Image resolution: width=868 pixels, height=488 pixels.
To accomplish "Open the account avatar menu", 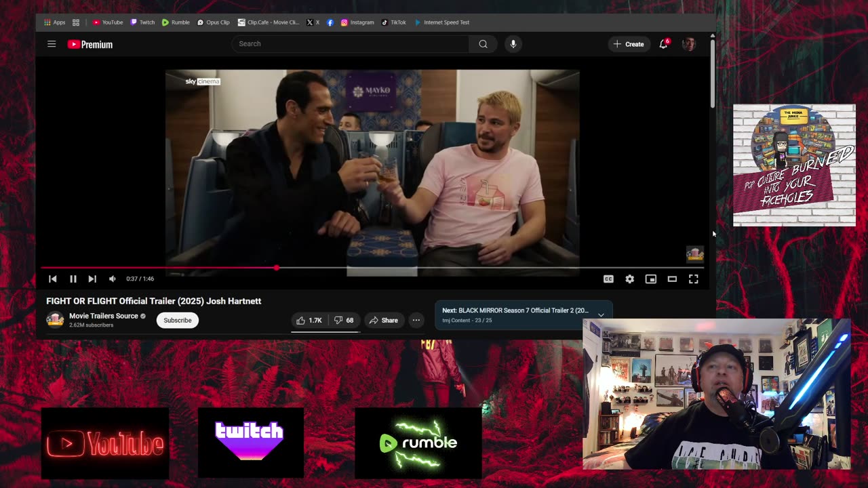I will (689, 44).
